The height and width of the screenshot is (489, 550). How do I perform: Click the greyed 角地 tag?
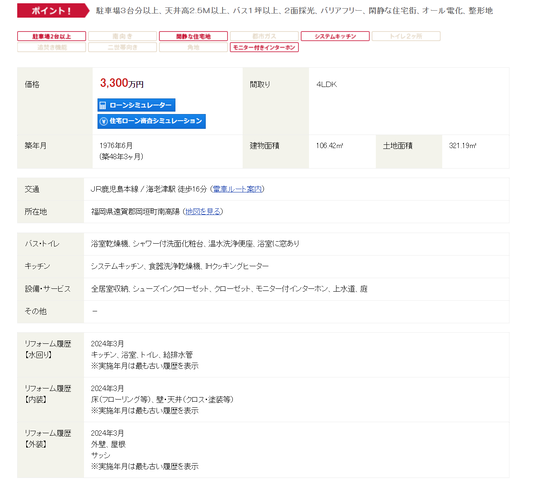[193, 47]
